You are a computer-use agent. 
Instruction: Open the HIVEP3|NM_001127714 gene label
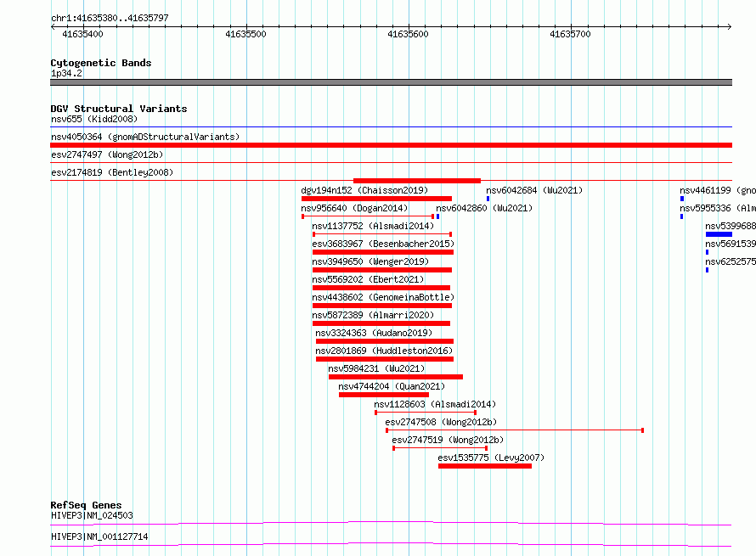(99, 536)
